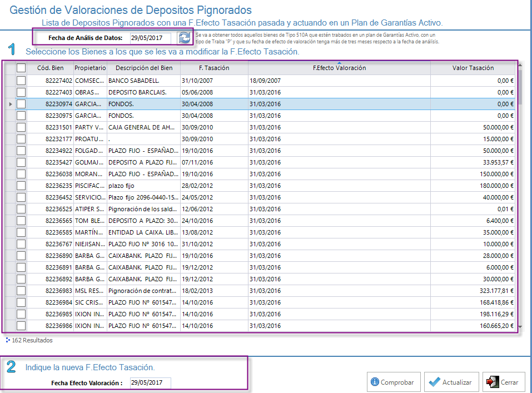
Task: Click value 323.177,81 € cell
Action: pyautogui.click(x=473, y=291)
